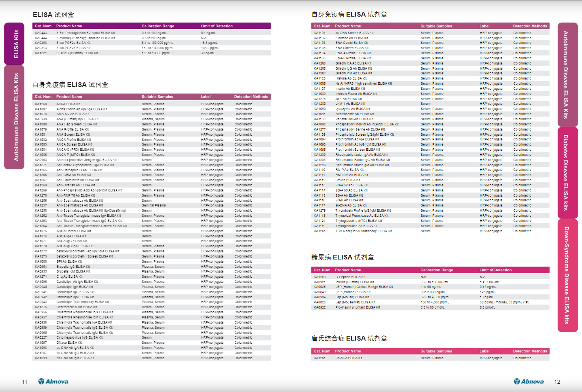Click page number 12 in the footer
Image resolution: width=582 pixels, height=392 pixels.
pos(557,382)
